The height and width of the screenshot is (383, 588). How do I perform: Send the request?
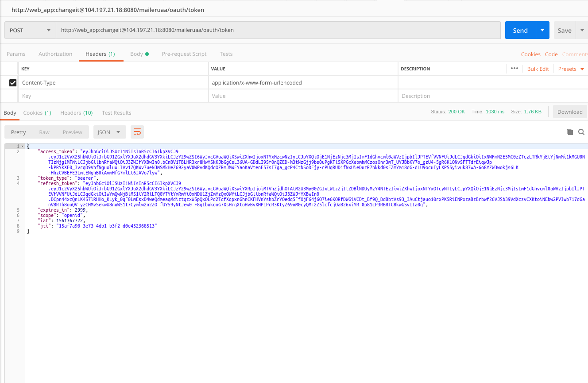pos(520,30)
